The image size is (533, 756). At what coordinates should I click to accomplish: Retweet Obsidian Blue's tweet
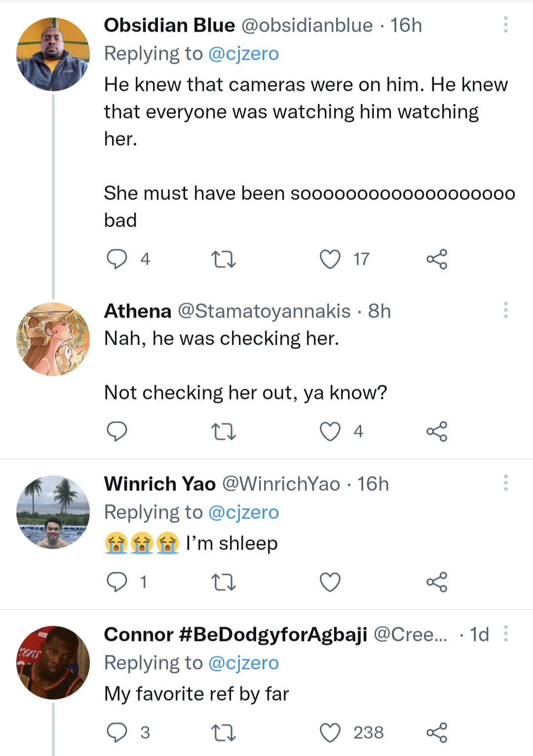point(224,259)
